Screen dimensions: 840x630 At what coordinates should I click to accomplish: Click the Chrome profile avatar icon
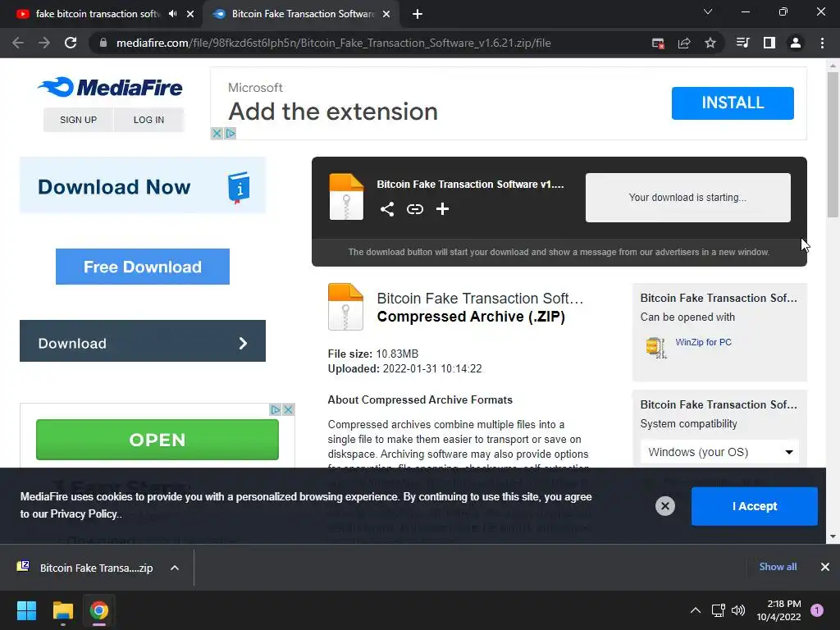point(796,43)
